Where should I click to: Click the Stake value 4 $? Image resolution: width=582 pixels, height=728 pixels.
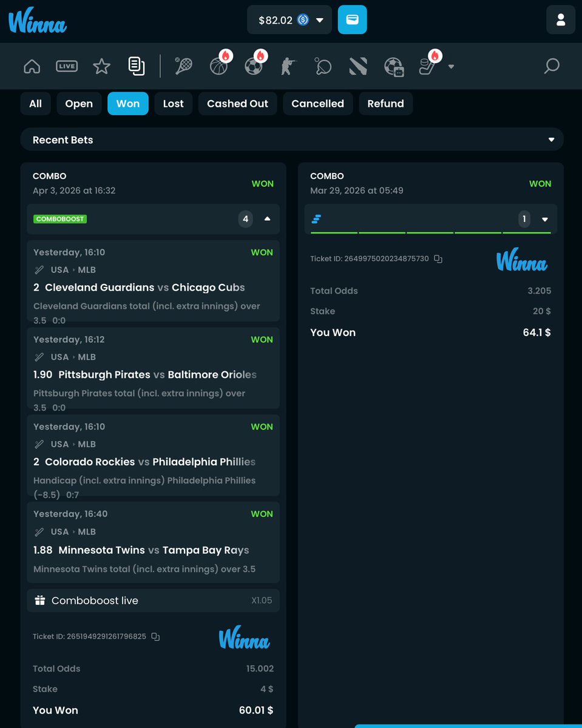(267, 689)
